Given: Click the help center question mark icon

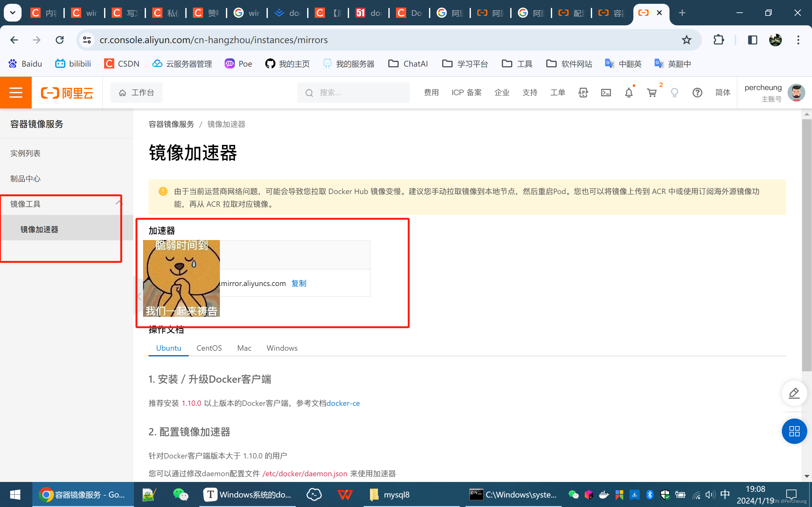Looking at the screenshot, I should (x=697, y=93).
